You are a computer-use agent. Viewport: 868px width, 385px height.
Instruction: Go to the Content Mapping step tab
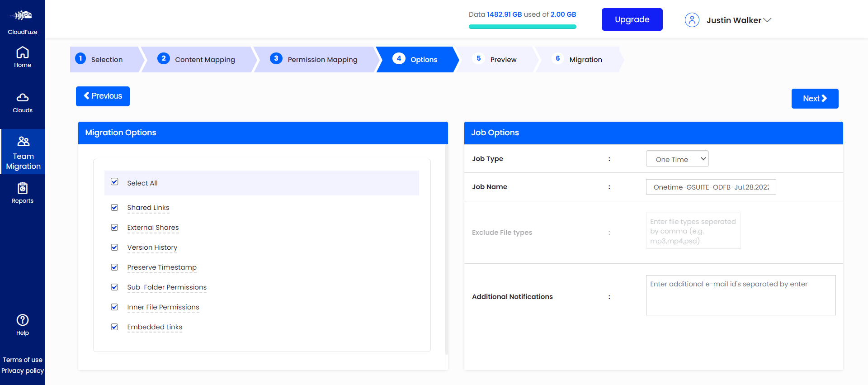click(x=199, y=59)
